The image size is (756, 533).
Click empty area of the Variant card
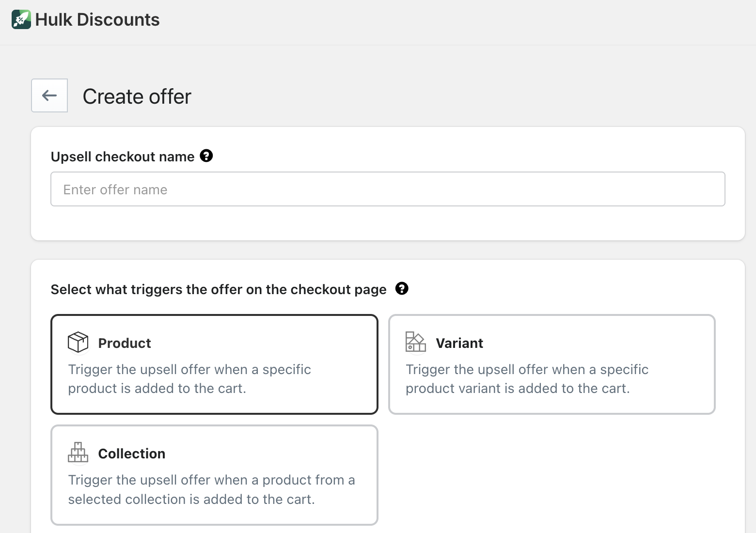point(630,339)
